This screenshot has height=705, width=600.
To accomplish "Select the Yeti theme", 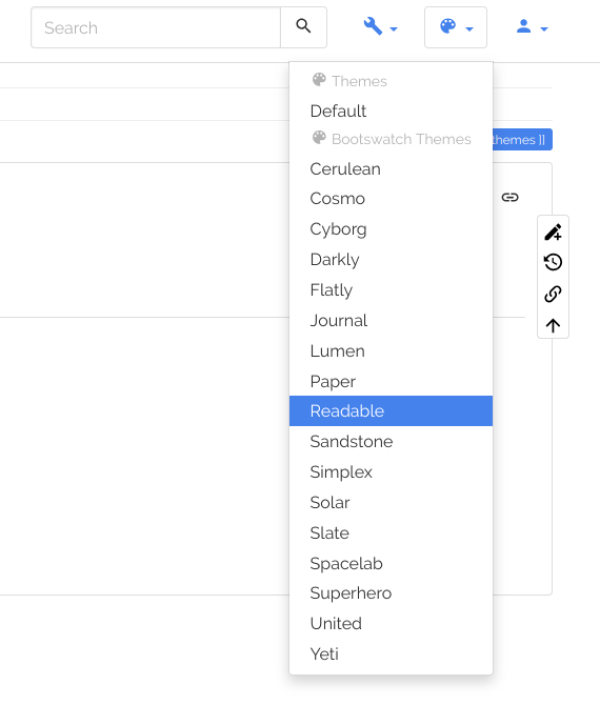I will coord(324,654).
